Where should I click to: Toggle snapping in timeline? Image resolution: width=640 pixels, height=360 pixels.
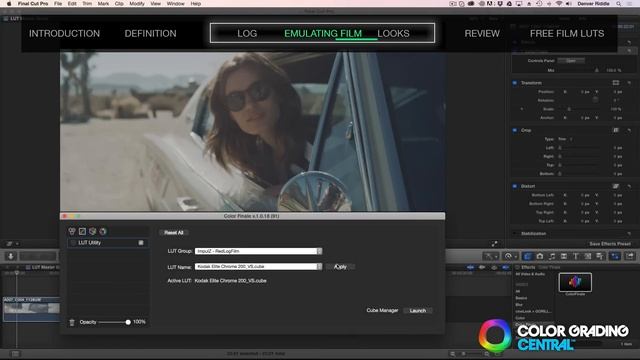click(x=505, y=267)
